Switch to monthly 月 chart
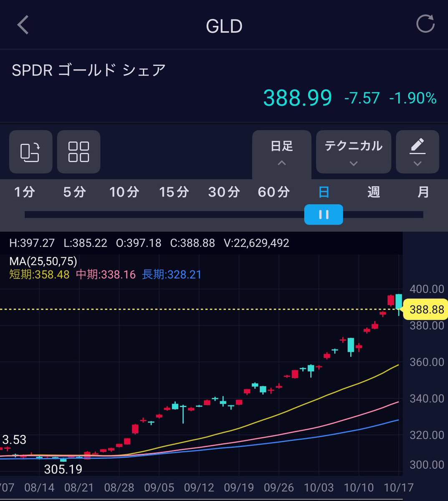Image resolution: width=448 pixels, height=501 pixels. click(x=423, y=192)
